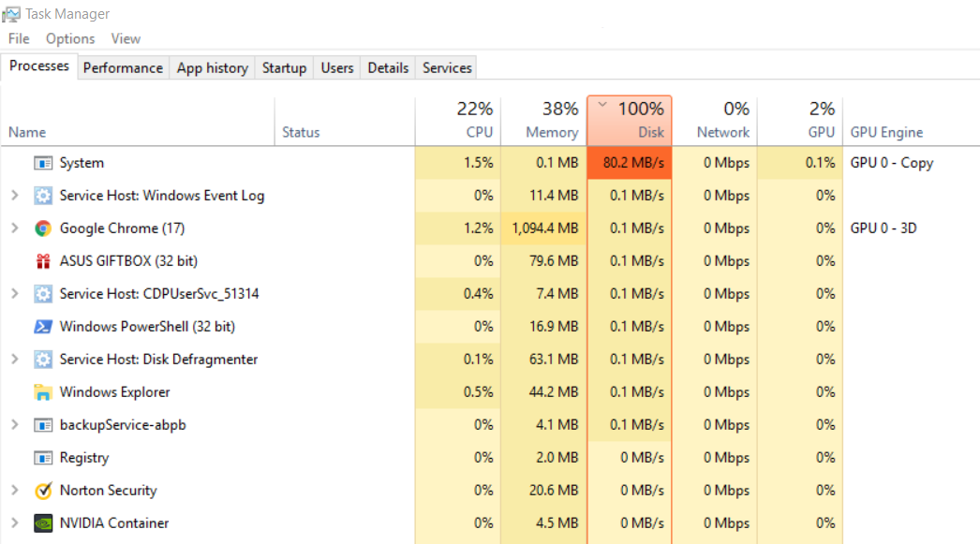Switch to the Users tab
This screenshot has height=544, width=980.
pos(337,67)
